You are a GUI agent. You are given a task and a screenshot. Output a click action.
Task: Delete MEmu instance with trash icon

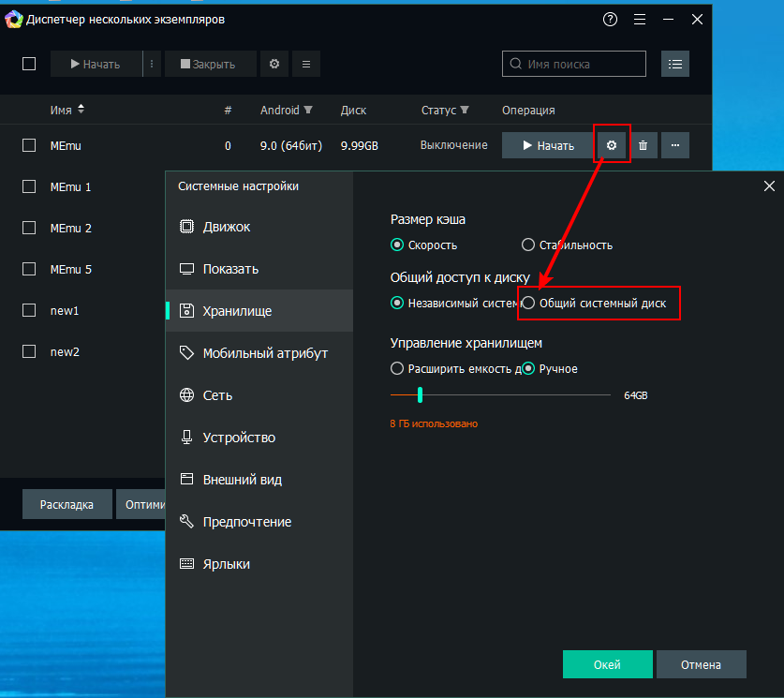[643, 145]
